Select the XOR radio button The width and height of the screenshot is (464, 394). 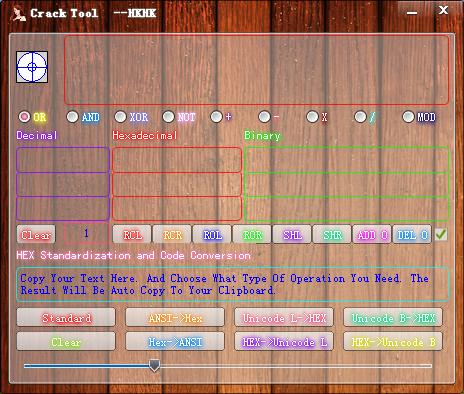[x=120, y=117]
